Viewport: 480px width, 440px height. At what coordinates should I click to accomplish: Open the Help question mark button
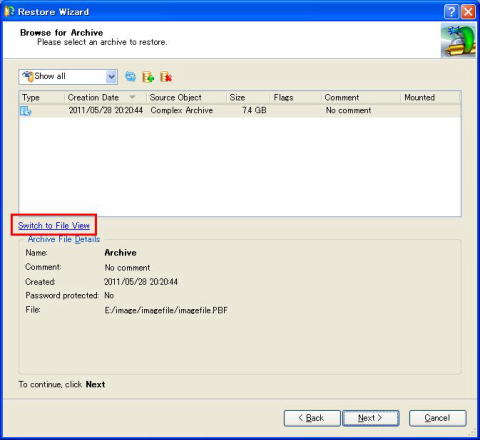click(x=451, y=12)
